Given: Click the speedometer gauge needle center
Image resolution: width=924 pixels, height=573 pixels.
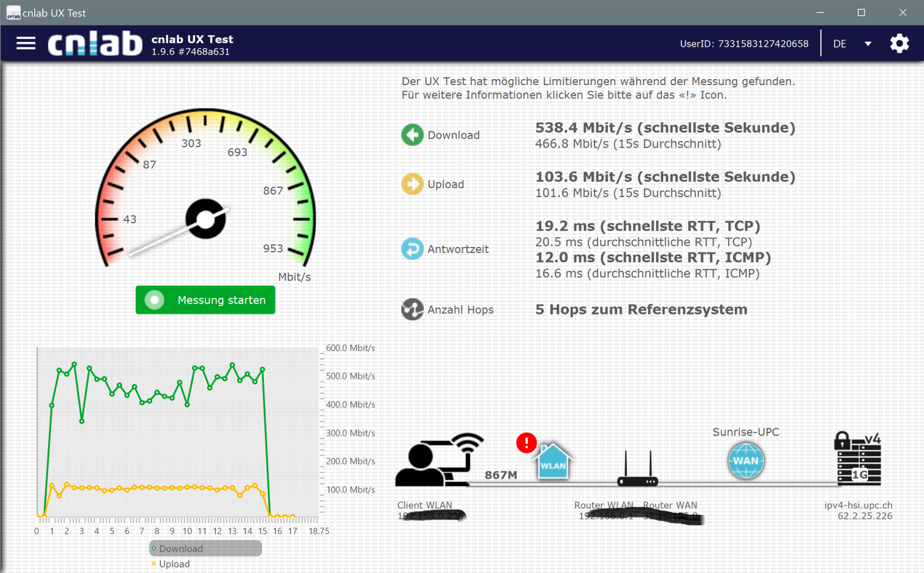Looking at the screenshot, I should click(x=205, y=219).
